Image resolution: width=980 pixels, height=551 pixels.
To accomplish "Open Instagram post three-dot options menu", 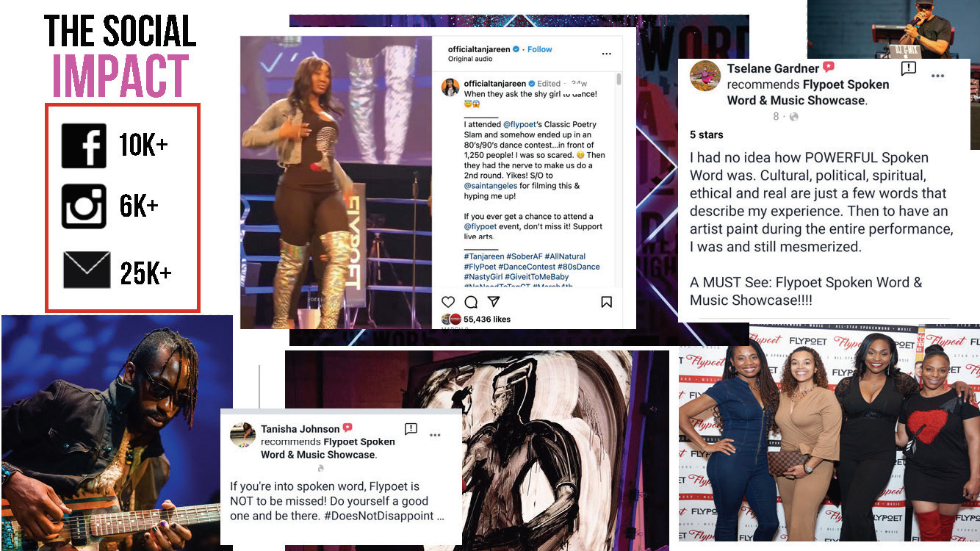I will [606, 54].
